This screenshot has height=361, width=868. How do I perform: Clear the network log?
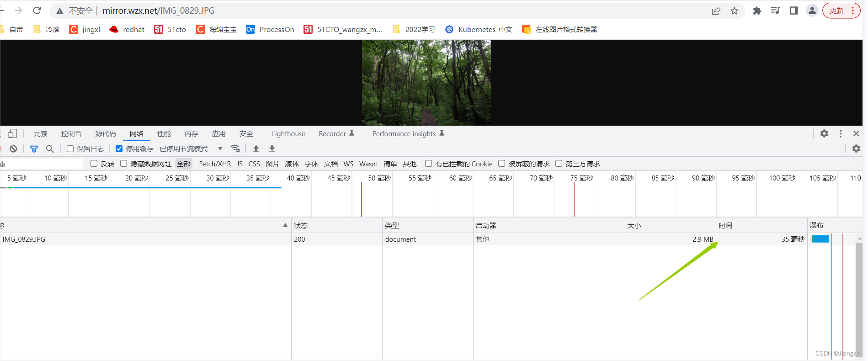(13, 149)
